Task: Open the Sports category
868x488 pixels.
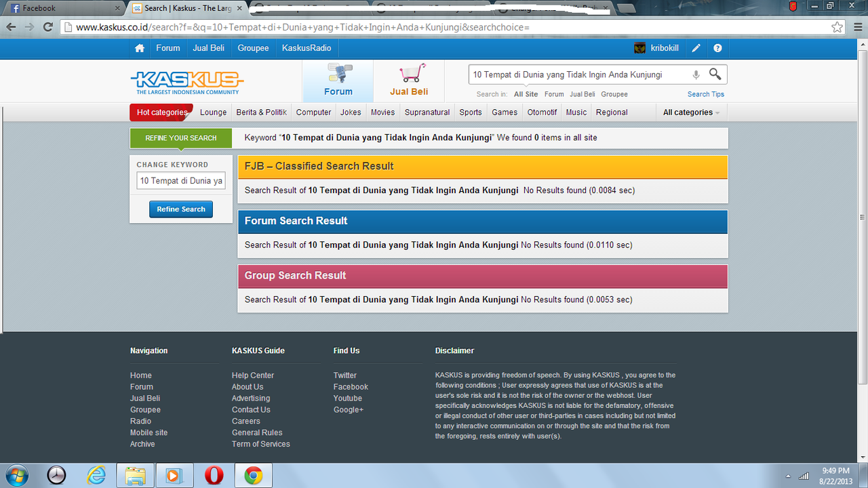Action: [x=471, y=113]
